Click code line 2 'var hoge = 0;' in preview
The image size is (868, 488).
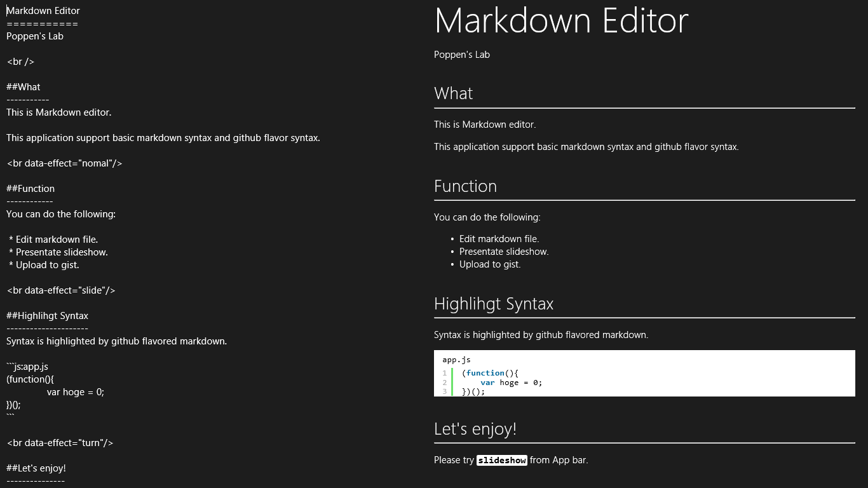[x=512, y=383]
